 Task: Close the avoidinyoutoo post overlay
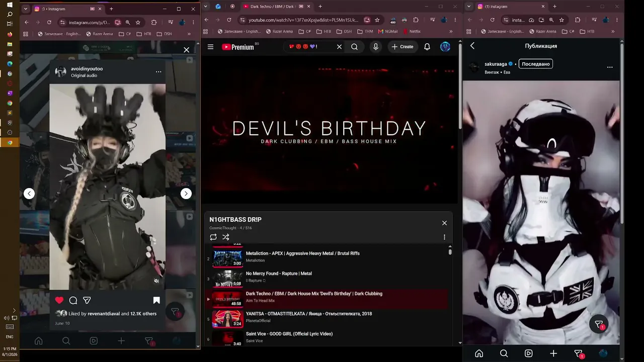[187, 50]
